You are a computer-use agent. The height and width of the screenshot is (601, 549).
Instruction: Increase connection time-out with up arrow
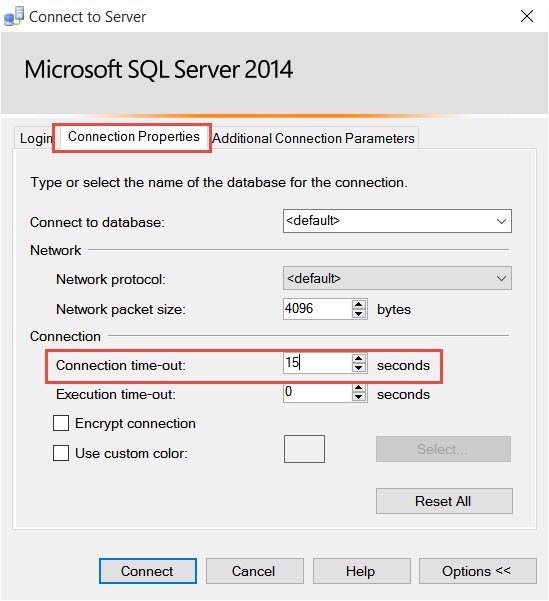point(358,358)
